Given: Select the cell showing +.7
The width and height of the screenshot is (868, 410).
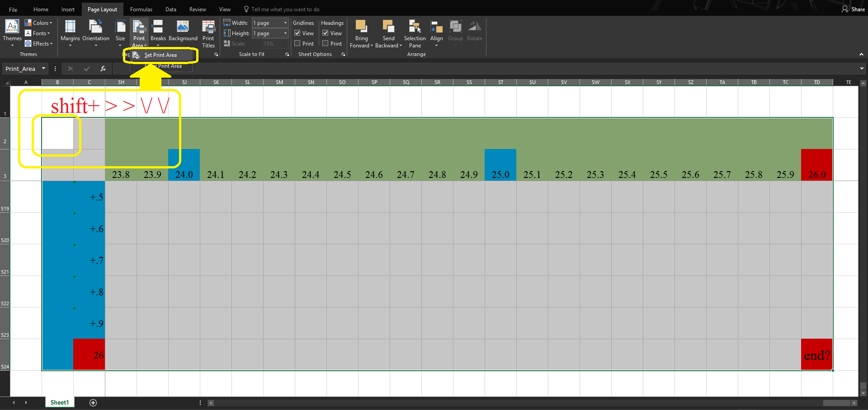Looking at the screenshot, I should click(89, 260).
